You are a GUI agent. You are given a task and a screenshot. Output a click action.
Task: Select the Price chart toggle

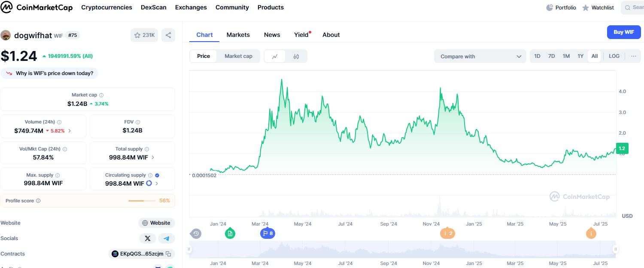point(204,56)
